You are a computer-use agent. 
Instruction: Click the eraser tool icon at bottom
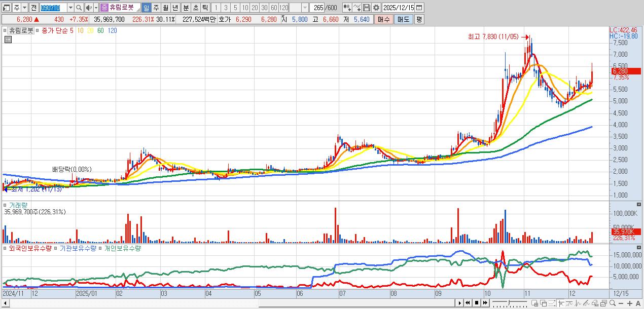[x=595, y=303]
